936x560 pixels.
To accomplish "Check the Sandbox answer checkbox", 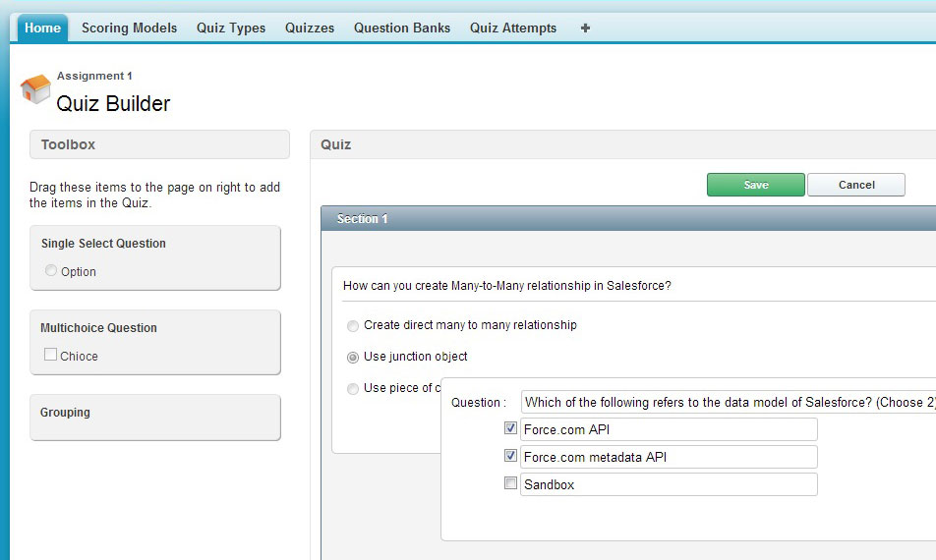I will click(x=510, y=483).
